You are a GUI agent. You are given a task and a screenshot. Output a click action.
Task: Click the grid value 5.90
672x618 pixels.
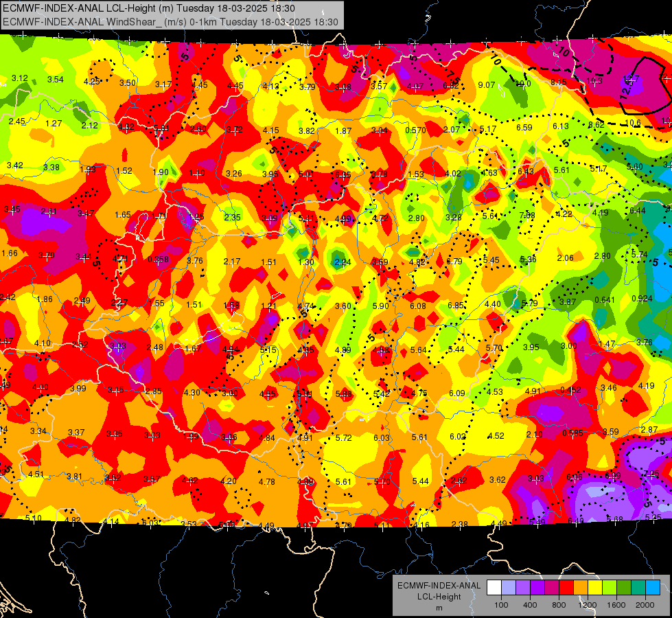[x=380, y=306]
